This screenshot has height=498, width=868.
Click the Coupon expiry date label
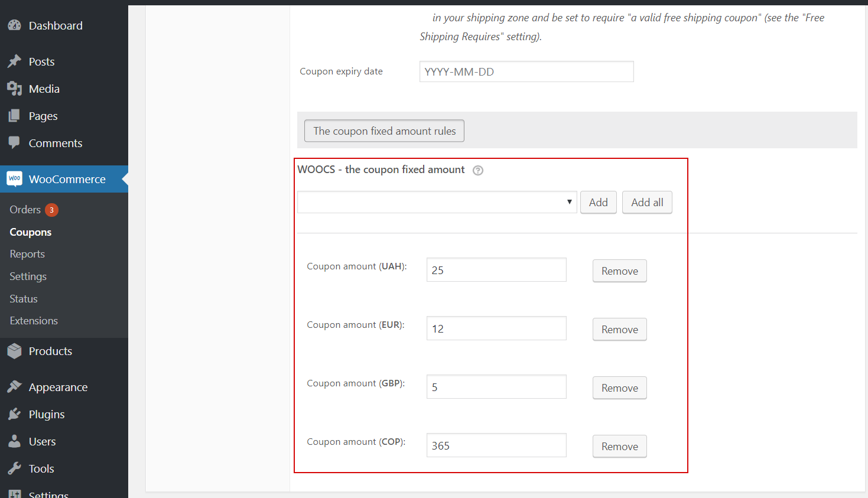click(x=341, y=71)
